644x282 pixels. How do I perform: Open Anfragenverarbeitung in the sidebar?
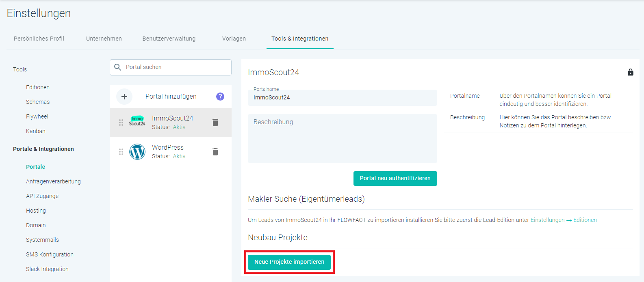[x=53, y=181]
